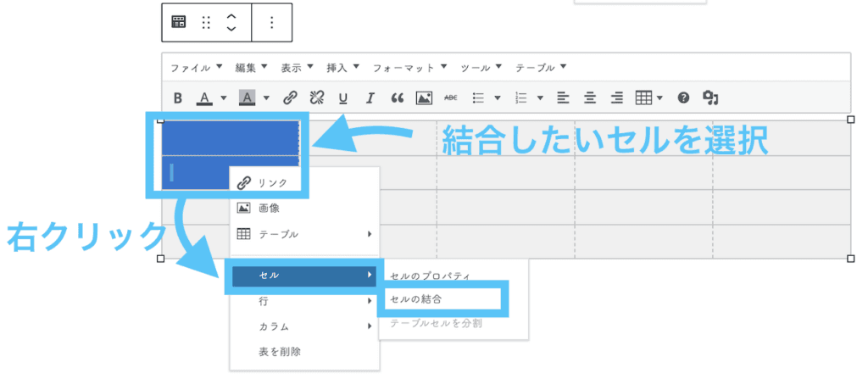Apply background color with the highlighted A
The width and height of the screenshot is (868, 379).
click(247, 98)
